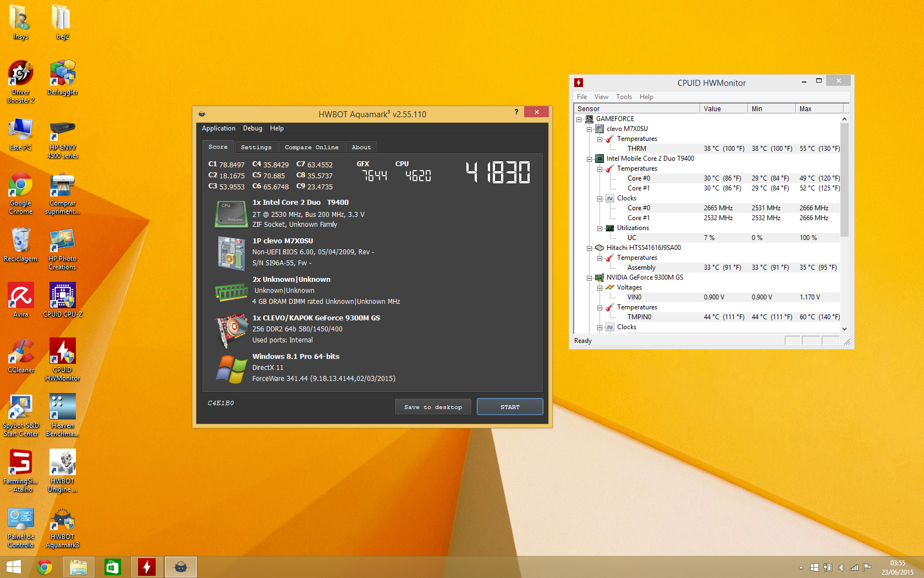Open File menu in HWMonitor

tap(582, 97)
